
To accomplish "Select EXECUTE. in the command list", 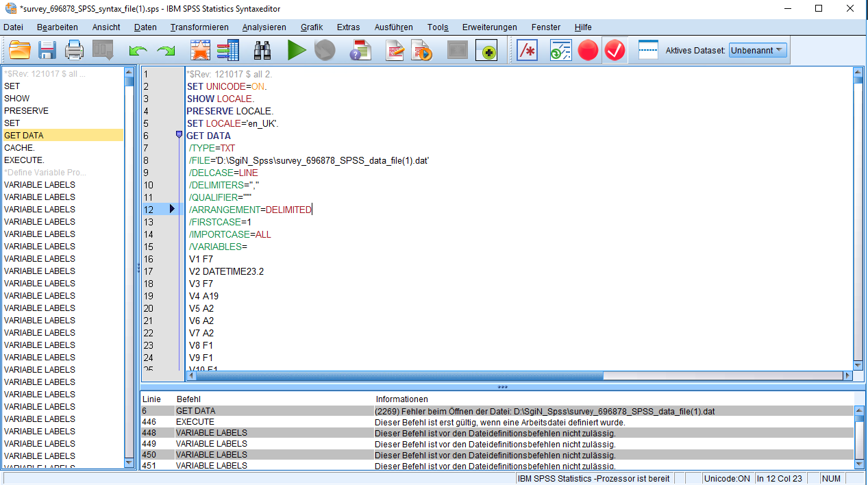I will click(x=24, y=160).
